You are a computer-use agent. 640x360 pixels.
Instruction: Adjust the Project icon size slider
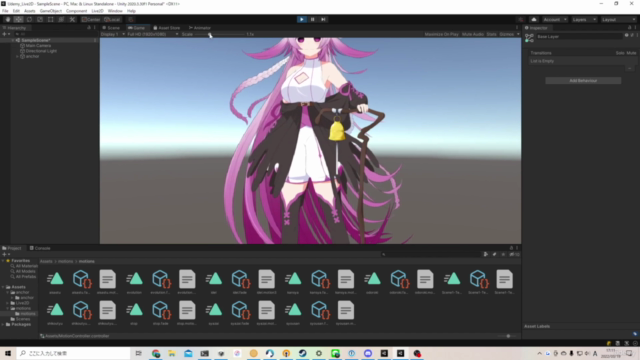(x=508, y=336)
